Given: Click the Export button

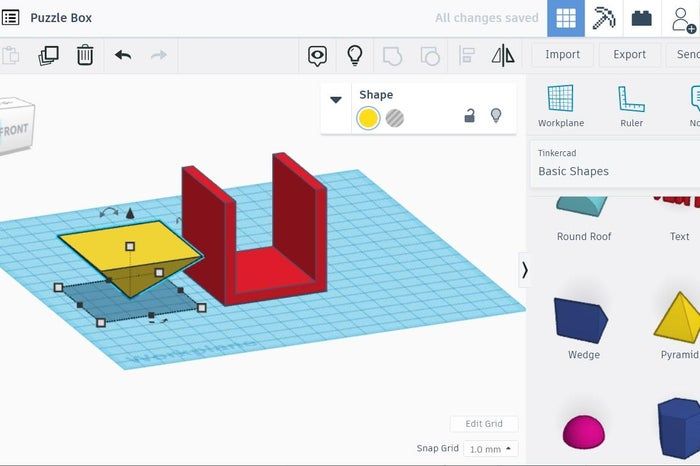Looking at the screenshot, I should click(629, 55).
